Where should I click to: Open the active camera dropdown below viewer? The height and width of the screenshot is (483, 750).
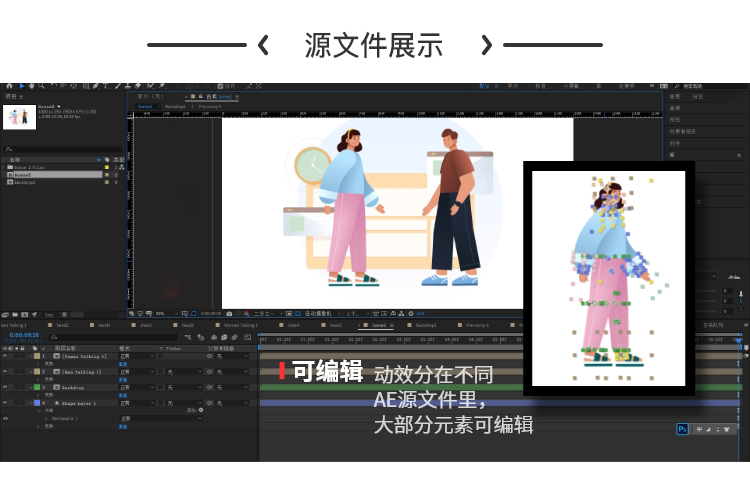tap(322, 314)
